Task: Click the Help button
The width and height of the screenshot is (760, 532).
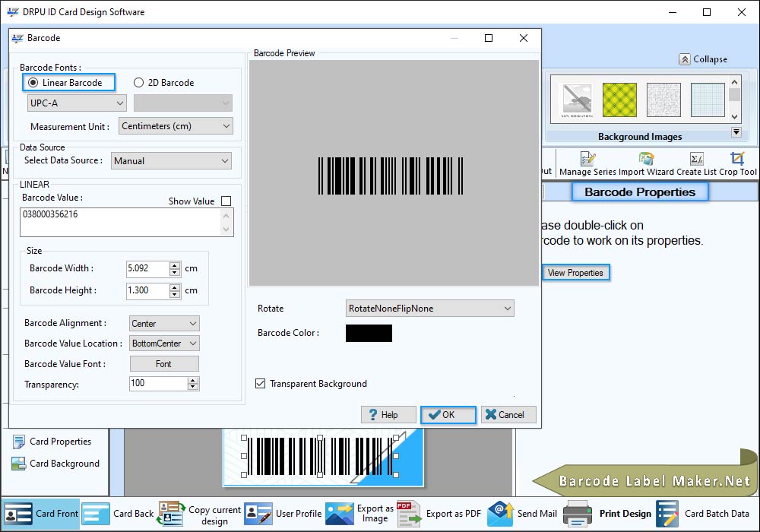Action: coord(388,415)
